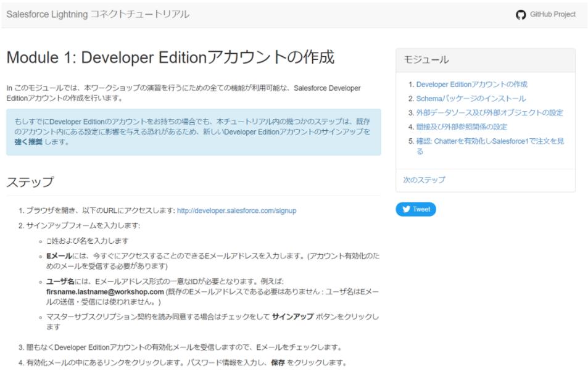Click the bold 保存 text in step 4
588x377 pixels.
coord(278,363)
